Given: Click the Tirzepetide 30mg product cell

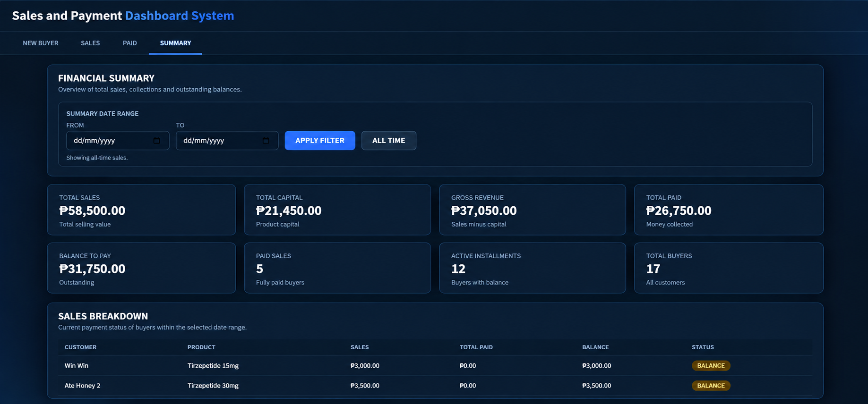Looking at the screenshot, I should click(213, 386).
